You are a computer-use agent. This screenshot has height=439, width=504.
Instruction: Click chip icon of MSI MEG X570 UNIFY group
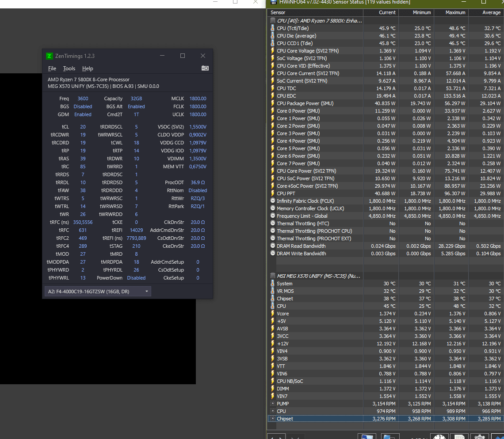pyautogui.click(x=273, y=276)
